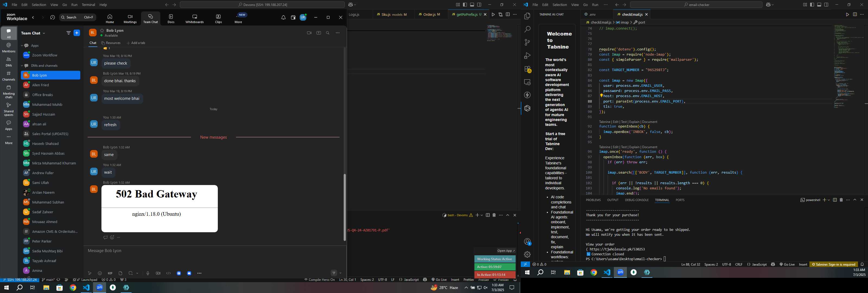Viewport: 868px width, 293px height.
Task: Switch to Resources tab
Action: (111, 43)
